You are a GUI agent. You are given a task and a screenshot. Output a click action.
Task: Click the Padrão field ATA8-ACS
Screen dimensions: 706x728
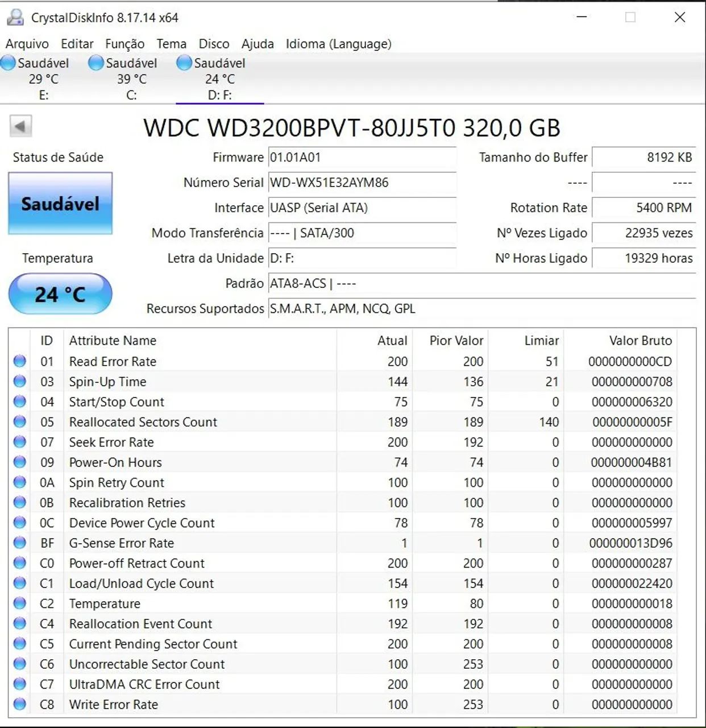click(x=482, y=283)
